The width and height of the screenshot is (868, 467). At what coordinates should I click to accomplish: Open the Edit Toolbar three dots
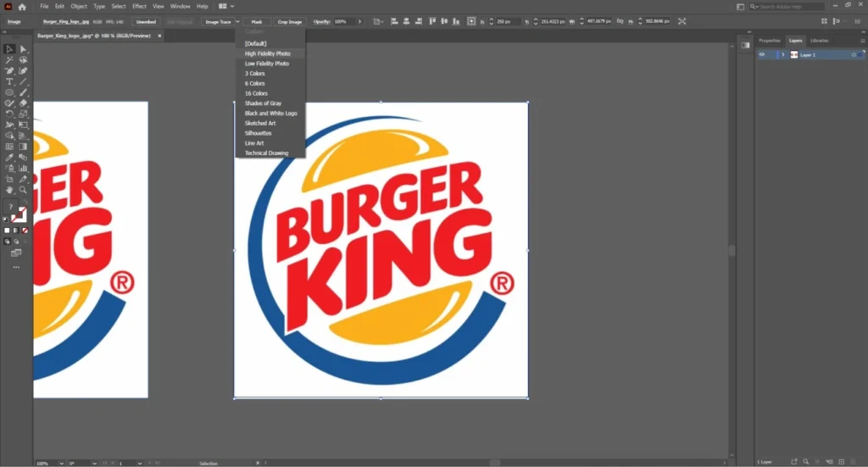(16, 267)
